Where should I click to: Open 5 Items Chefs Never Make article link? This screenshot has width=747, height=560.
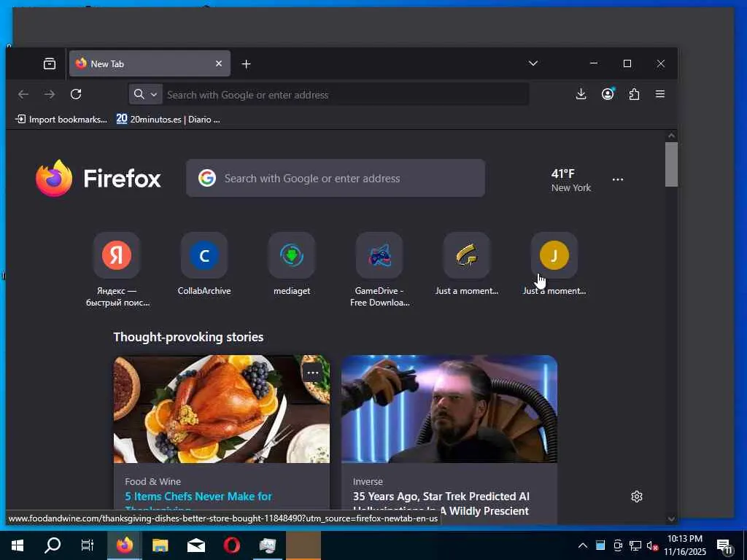point(198,496)
